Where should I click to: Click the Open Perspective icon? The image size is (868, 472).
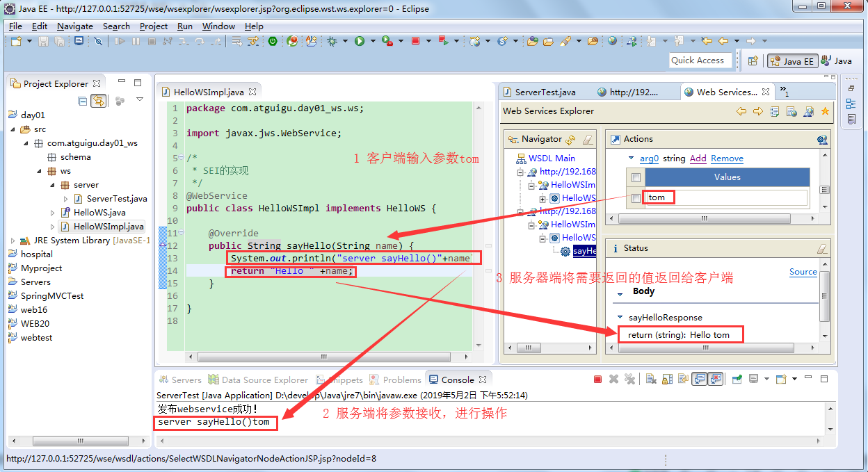753,61
